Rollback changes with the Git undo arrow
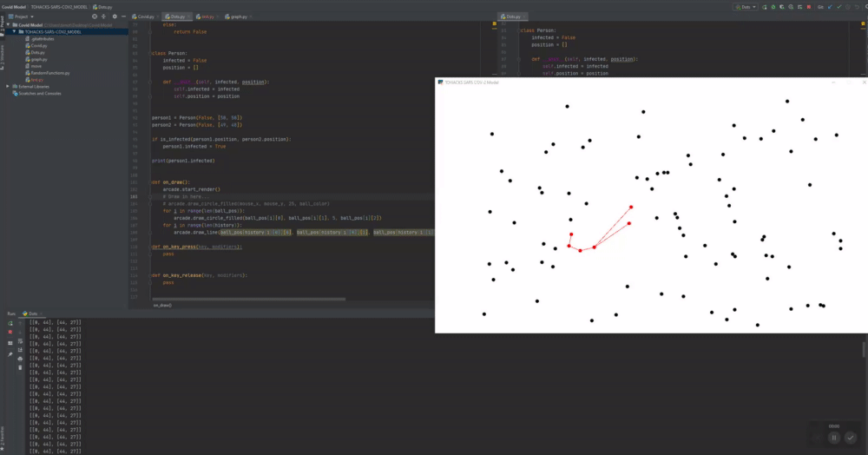 [857, 7]
